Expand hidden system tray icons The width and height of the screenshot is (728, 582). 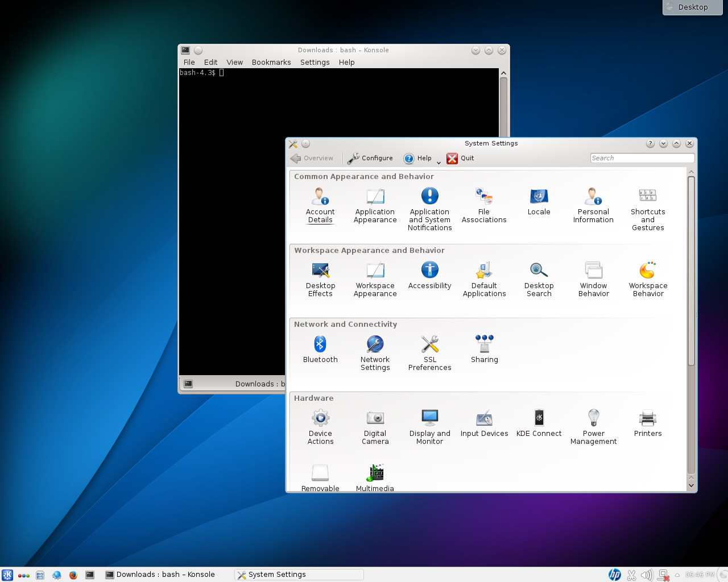(x=677, y=575)
